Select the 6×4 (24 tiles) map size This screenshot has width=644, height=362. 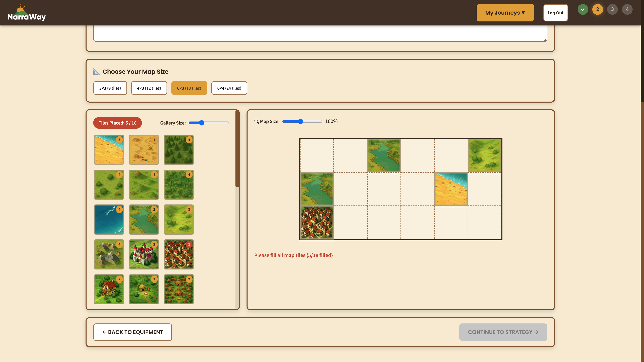point(229,88)
